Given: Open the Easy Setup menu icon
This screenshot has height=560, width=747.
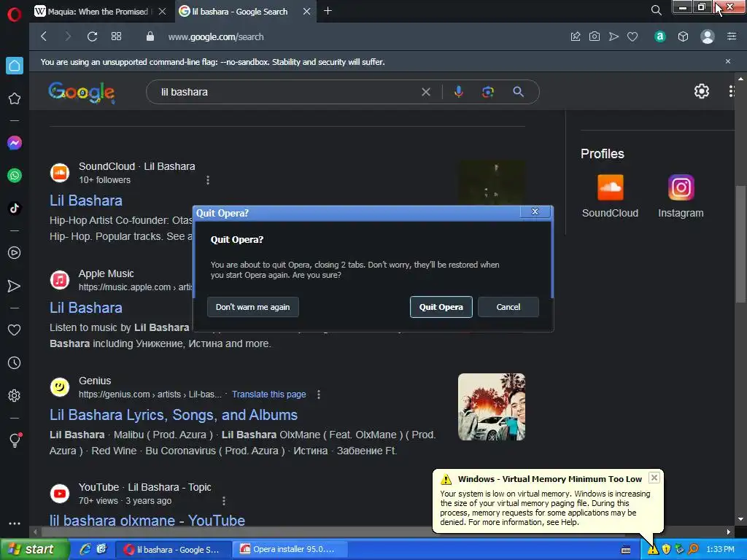Looking at the screenshot, I should click(x=732, y=36).
